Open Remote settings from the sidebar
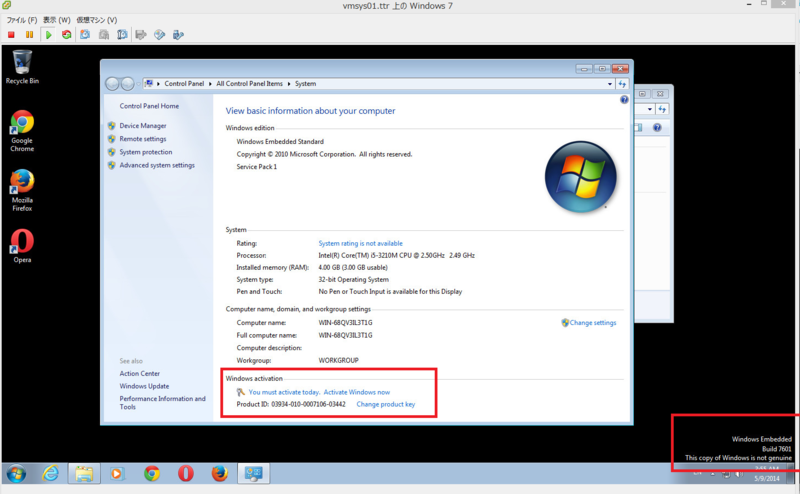This screenshot has width=800, height=494. (143, 139)
